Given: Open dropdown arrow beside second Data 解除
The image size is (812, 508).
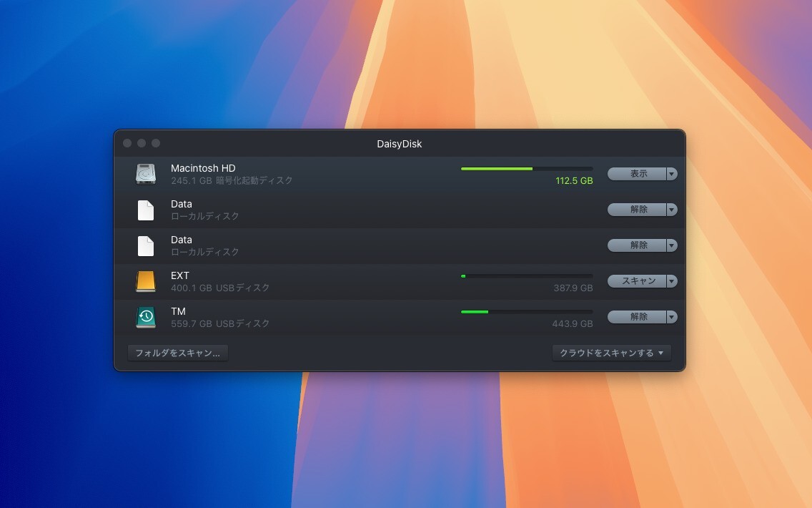Looking at the screenshot, I should [x=672, y=245].
